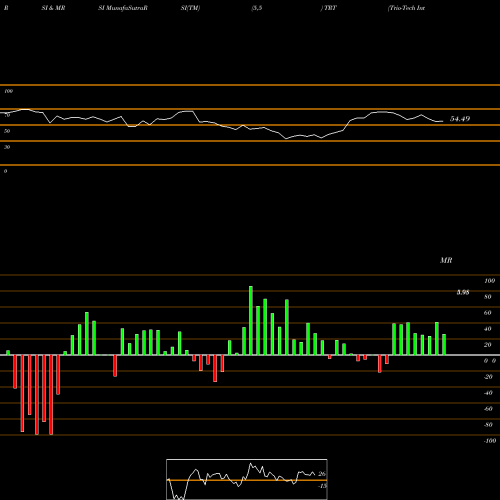Click the 100 label on the RSI axis

coord(8,91)
